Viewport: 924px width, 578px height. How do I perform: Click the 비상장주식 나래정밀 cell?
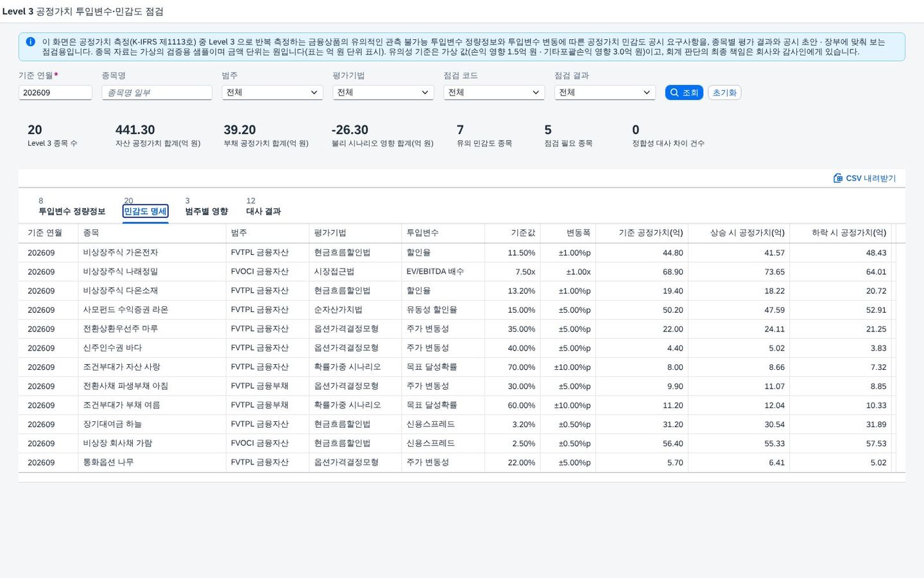click(x=152, y=272)
